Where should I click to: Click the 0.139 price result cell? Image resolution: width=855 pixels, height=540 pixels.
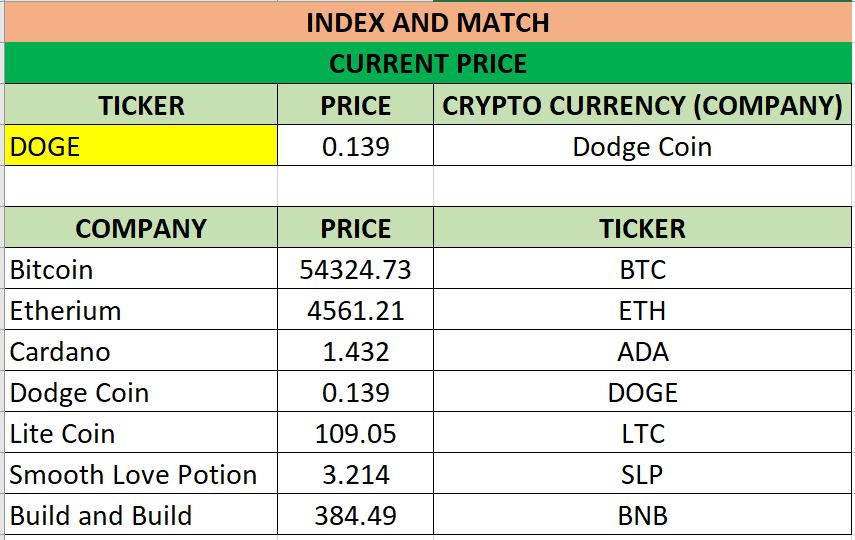[x=355, y=147]
